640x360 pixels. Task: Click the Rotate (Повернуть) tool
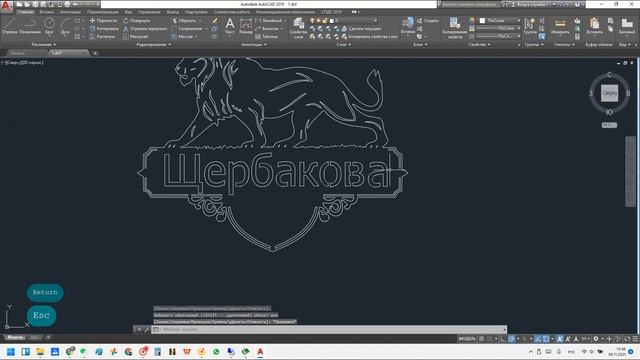137,20
